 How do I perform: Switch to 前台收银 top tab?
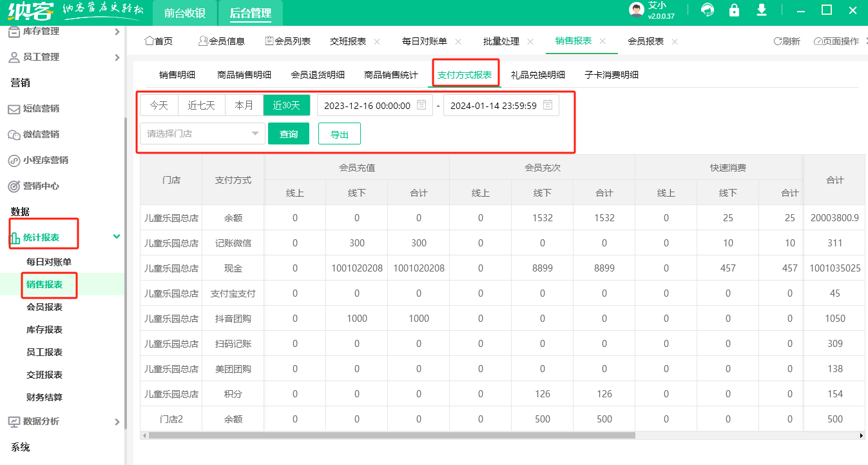click(184, 13)
